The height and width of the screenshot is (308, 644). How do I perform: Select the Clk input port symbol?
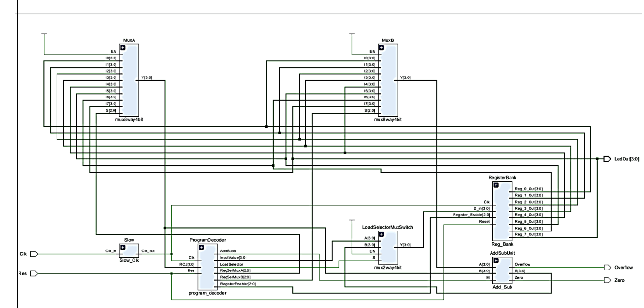pos(34,254)
